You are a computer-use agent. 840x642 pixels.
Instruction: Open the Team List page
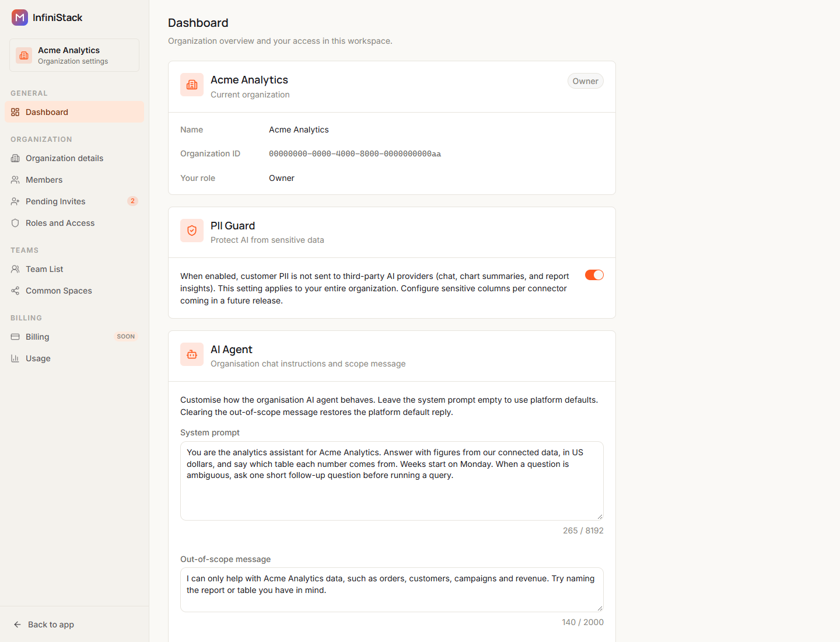(x=74, y=269)
